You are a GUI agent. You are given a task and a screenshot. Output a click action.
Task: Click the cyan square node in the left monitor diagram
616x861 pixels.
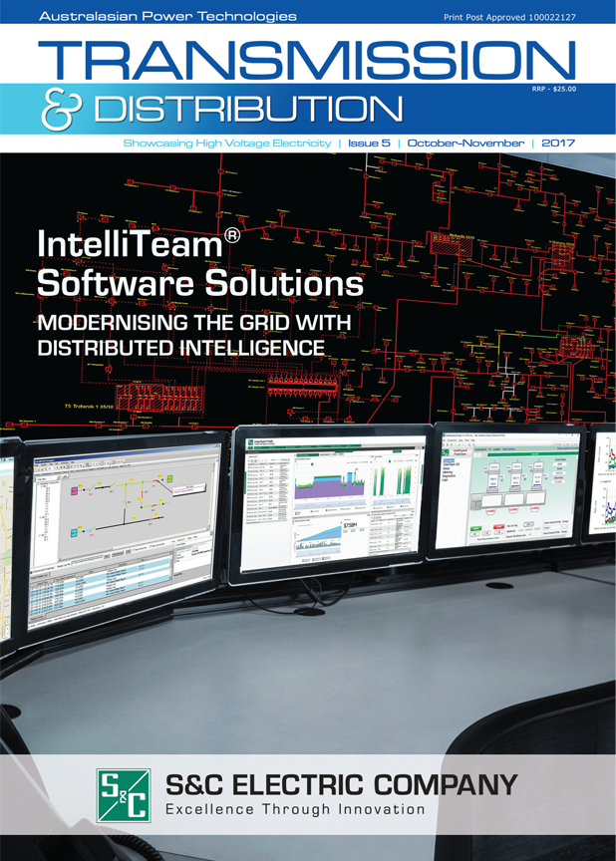(75, 534)
